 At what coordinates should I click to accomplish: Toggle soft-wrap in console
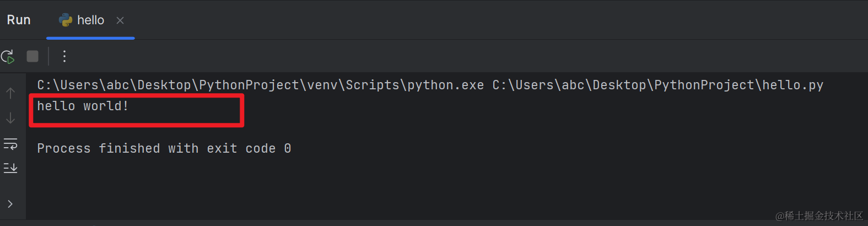tap(10, 144)
